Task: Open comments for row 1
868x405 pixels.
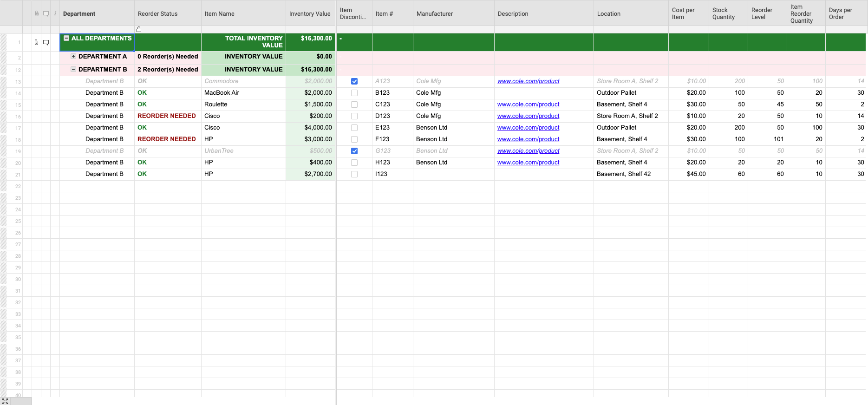Action: (x=46, y=42)
